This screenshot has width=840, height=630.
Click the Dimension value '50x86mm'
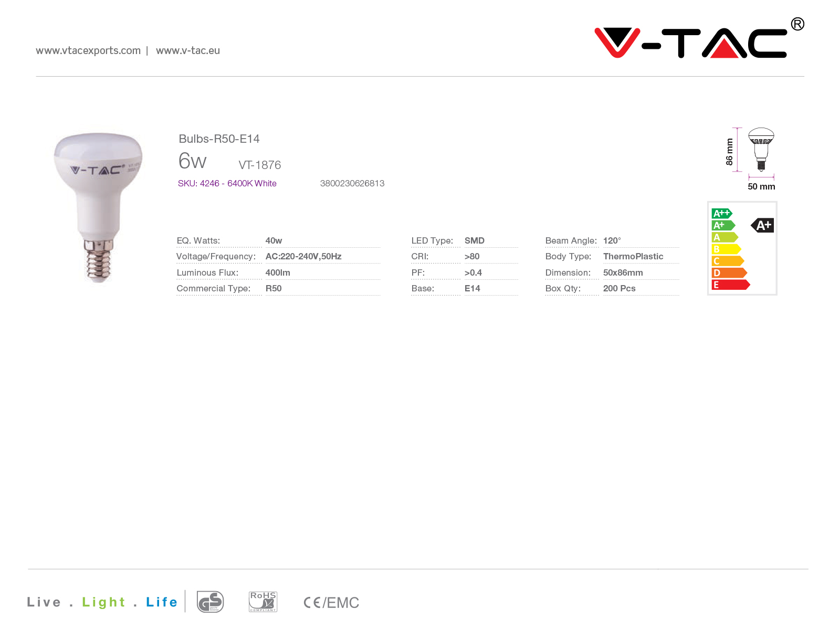pyautogui.click(x=623, y=272)
